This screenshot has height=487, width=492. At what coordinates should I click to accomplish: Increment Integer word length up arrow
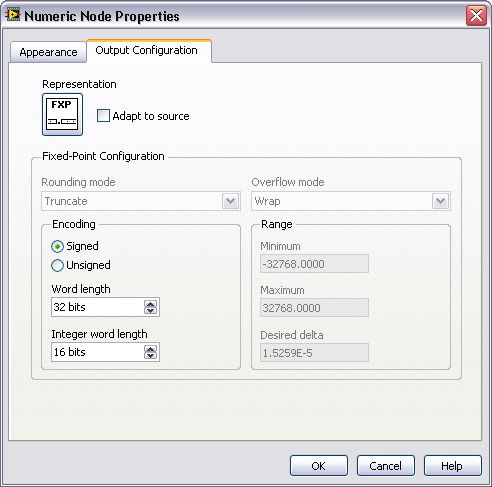pos(151,349)
